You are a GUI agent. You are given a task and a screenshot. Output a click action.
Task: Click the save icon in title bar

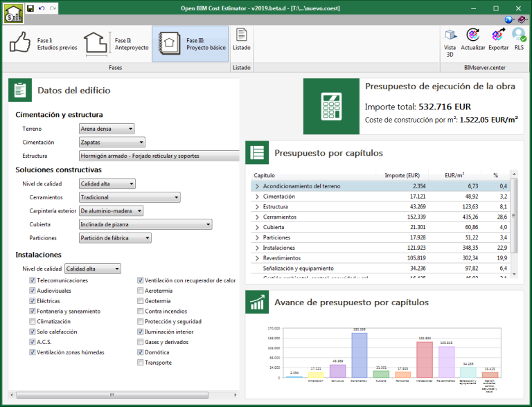(30, 8)
